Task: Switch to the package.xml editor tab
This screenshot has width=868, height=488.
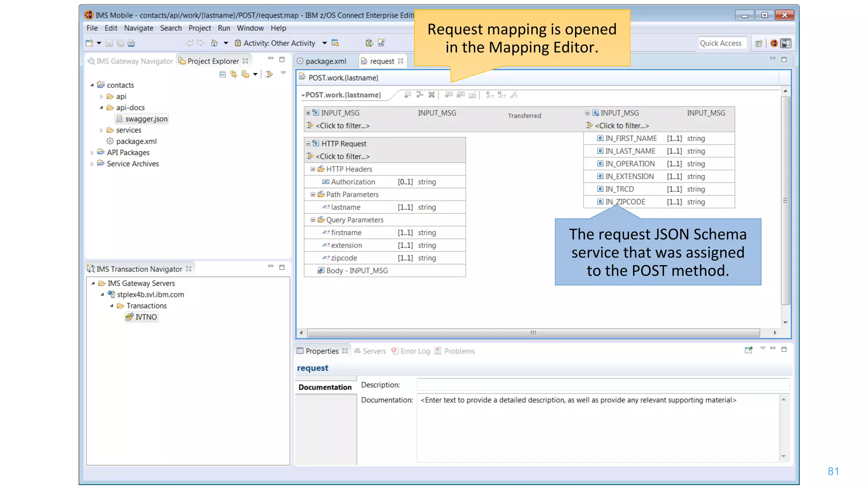Action: (x=325, y=61)
